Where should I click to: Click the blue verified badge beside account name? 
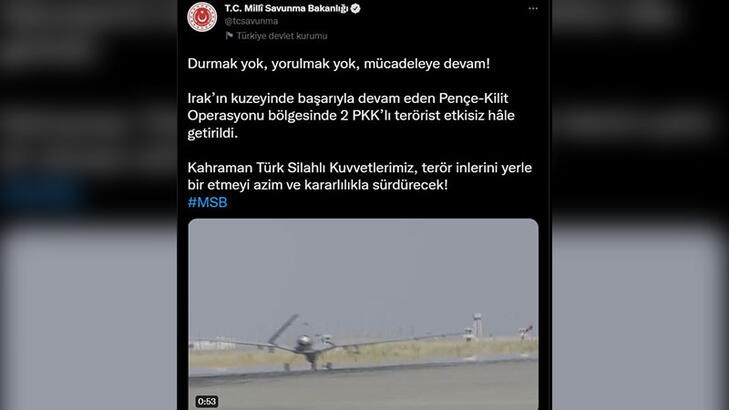[x=356, y=8]
